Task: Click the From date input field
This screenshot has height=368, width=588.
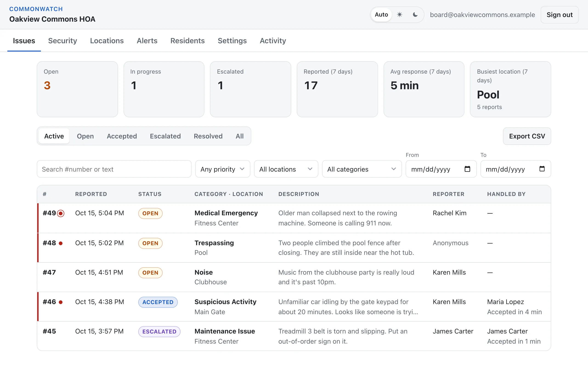Action: tap(441, 169)
